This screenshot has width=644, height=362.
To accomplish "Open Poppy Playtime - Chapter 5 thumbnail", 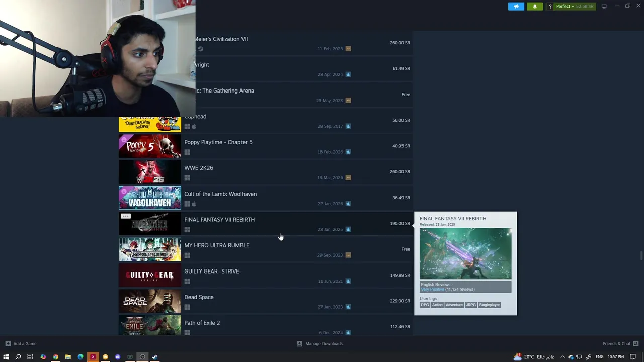I will (149, 146).
